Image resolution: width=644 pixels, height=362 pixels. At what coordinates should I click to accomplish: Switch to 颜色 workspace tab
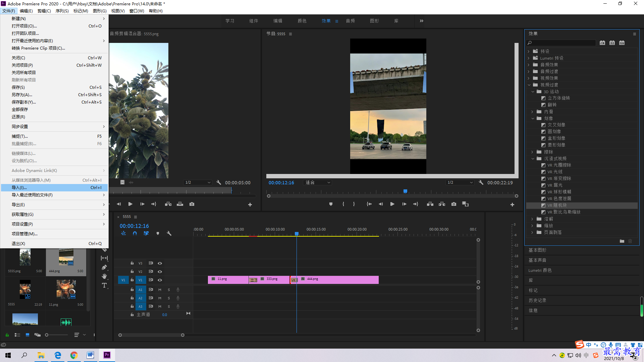click(302, 21)
